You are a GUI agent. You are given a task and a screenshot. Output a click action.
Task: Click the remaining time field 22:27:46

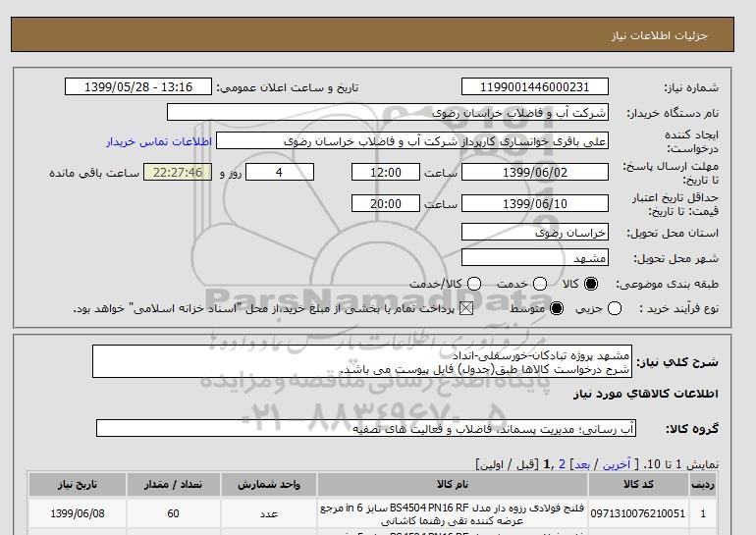click(178, 172)
